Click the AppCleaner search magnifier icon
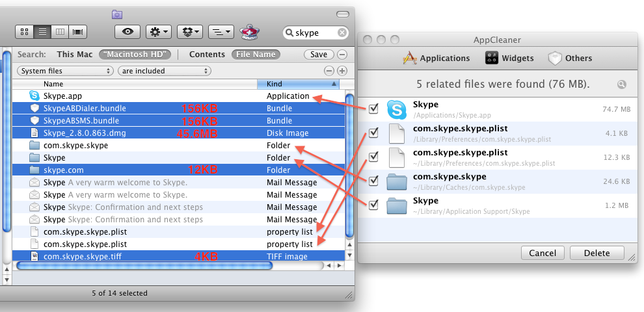This screenshot has height=312, width=644. tap(622, 84)
